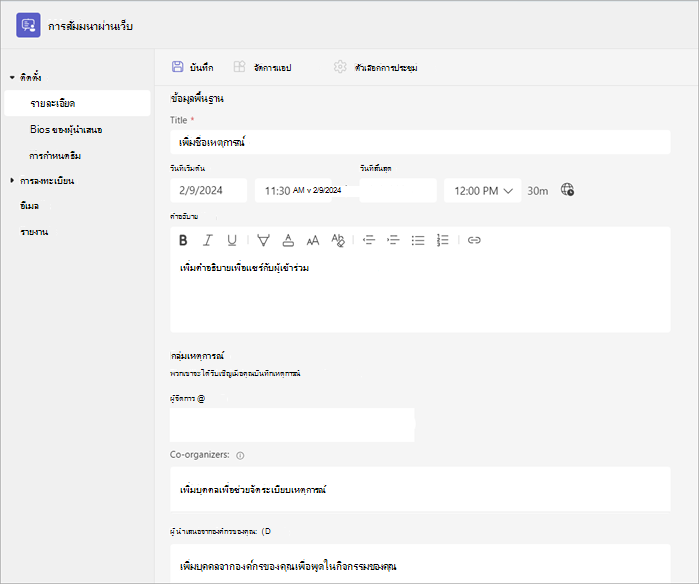699x584 pixels.
Task: Click the การสัมมนาผ่านเว็บ title text
Action: click(90, 26)
